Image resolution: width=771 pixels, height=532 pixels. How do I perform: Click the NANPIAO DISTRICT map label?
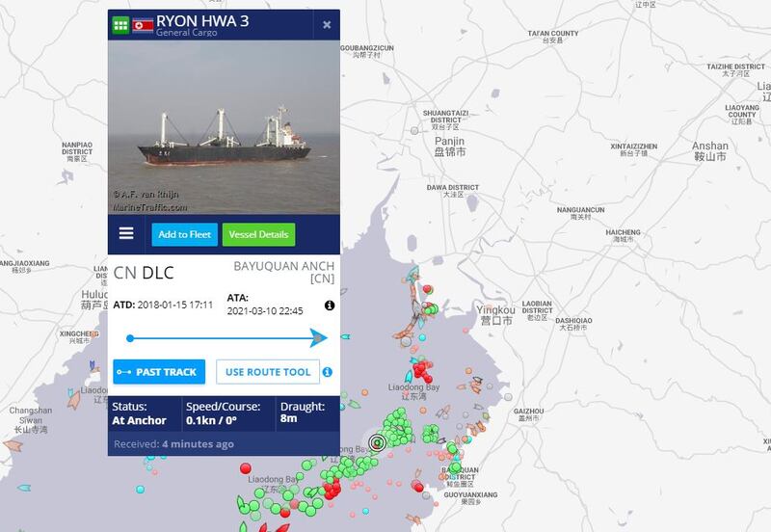[x=77, y=151]
